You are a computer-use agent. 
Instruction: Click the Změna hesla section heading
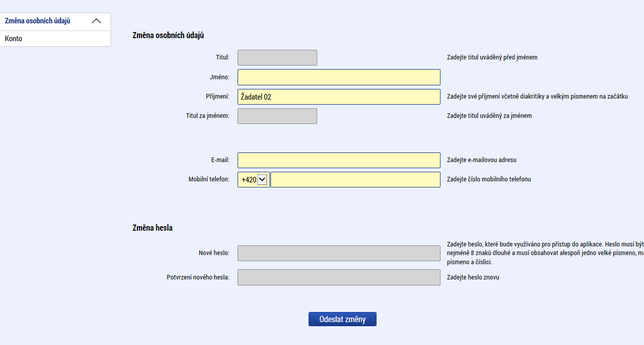click(152, 228)
